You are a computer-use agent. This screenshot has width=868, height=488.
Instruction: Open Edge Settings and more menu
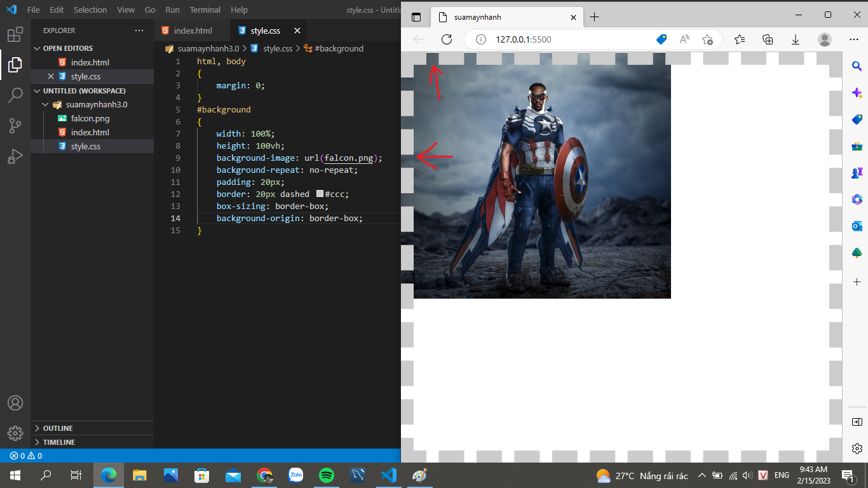coord(854,39)
